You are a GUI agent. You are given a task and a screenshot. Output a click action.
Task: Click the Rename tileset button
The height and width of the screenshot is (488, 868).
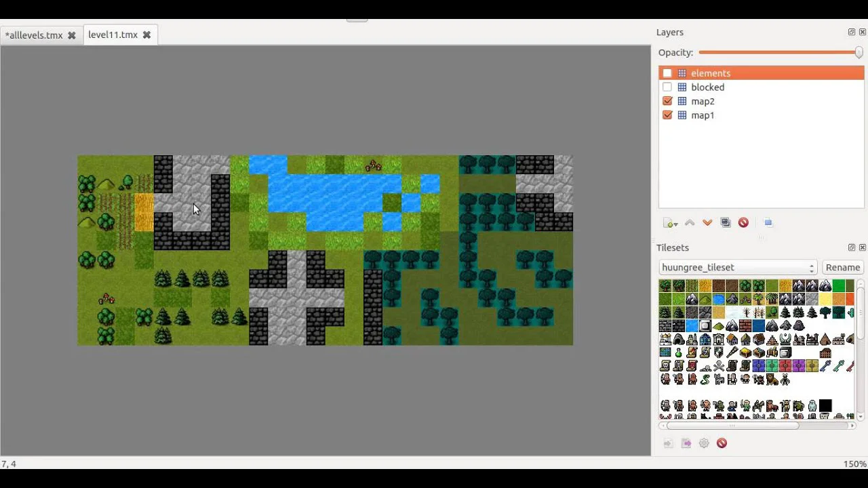843,268
